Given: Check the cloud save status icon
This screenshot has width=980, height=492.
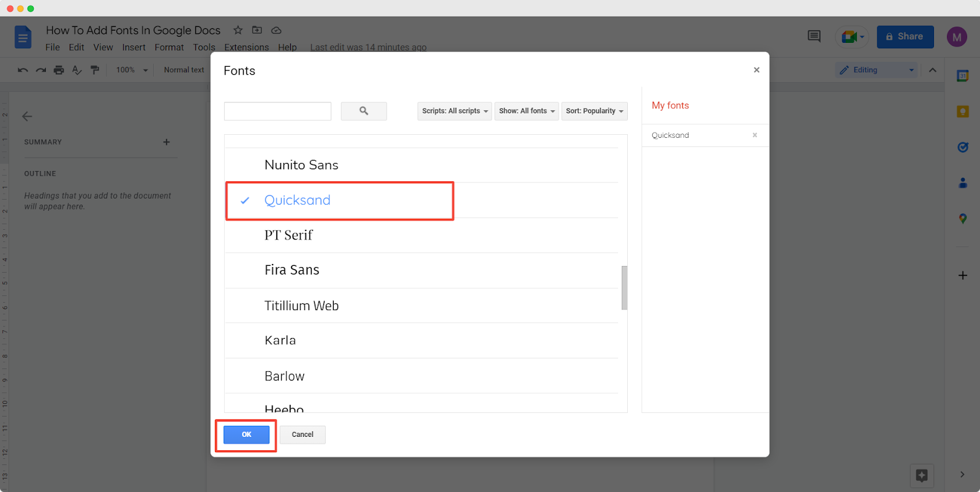Looking at the screenshot, I should point(276,30).
